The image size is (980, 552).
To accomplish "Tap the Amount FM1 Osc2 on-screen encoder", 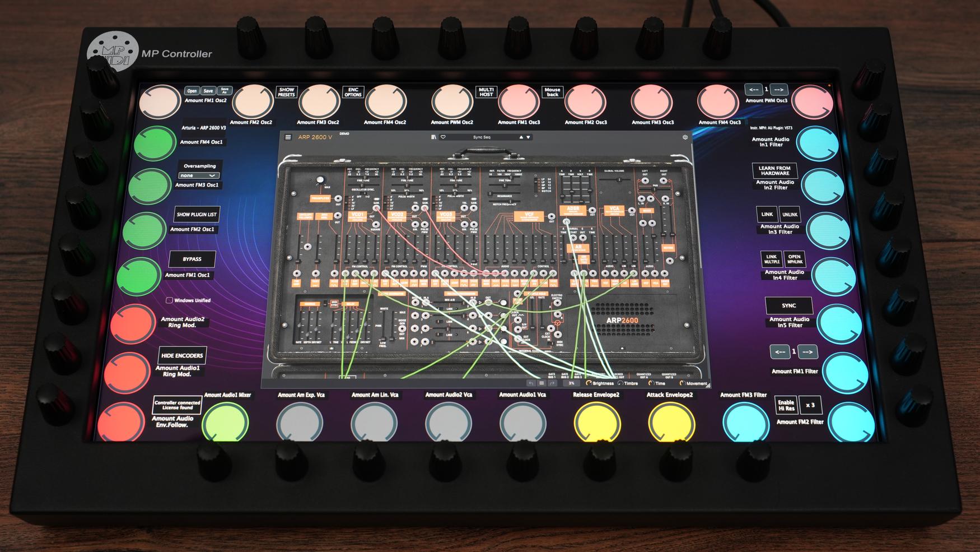I will (x=160, y=102).
